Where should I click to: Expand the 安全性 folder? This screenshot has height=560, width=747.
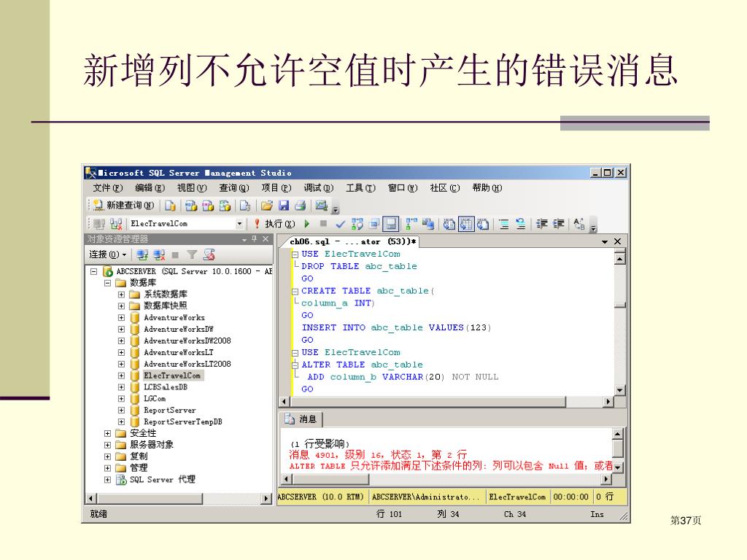108,433
